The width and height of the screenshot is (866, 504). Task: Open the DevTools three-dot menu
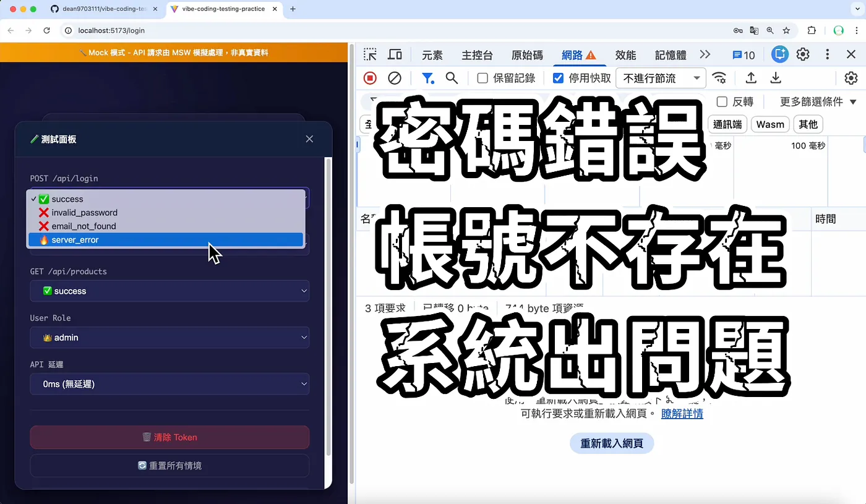pos(827,54)
